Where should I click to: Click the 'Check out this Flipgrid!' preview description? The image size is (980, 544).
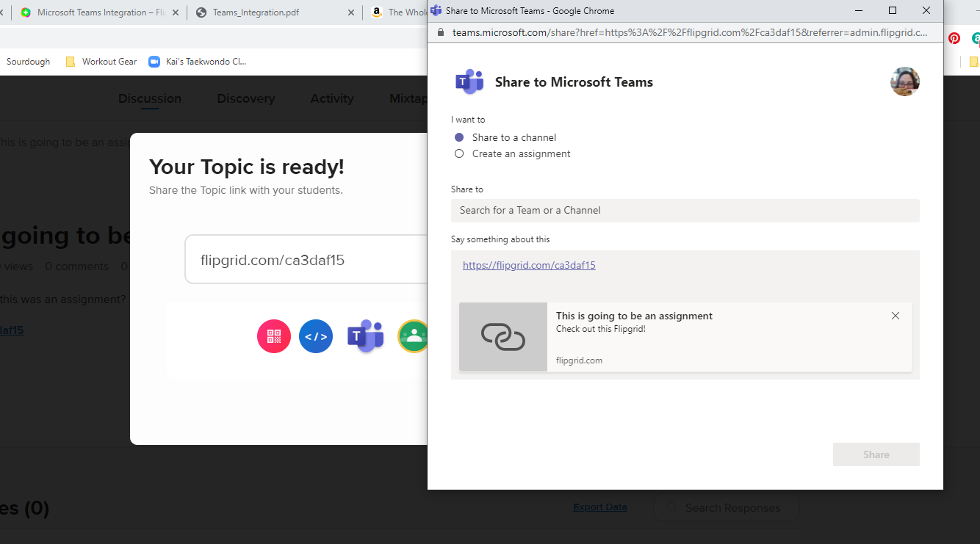(x=601, y=329)
